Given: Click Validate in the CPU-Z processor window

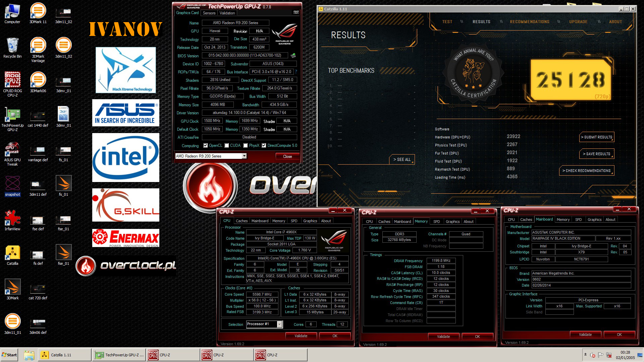Looking at the screenshot, I should 301,336.
